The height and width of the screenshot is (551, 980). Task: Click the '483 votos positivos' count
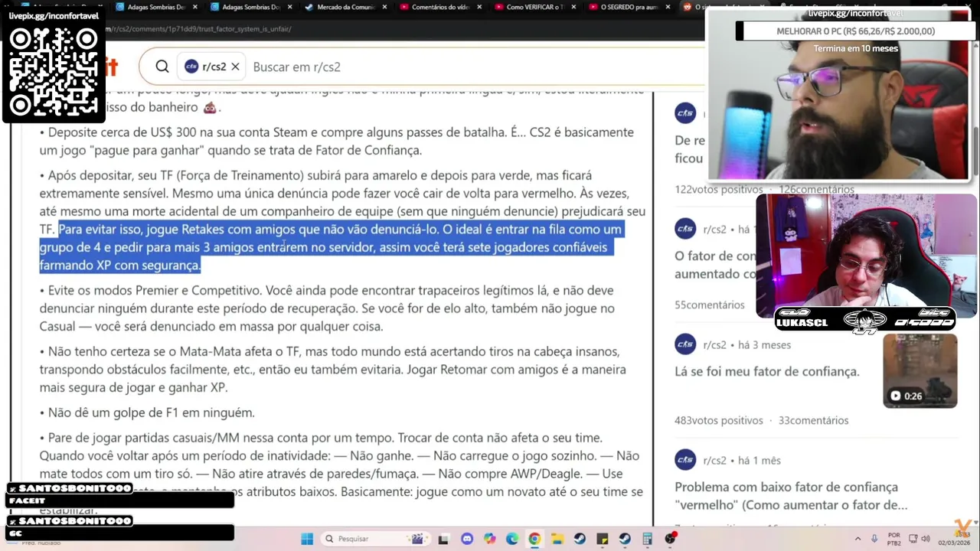click(719, 420)
